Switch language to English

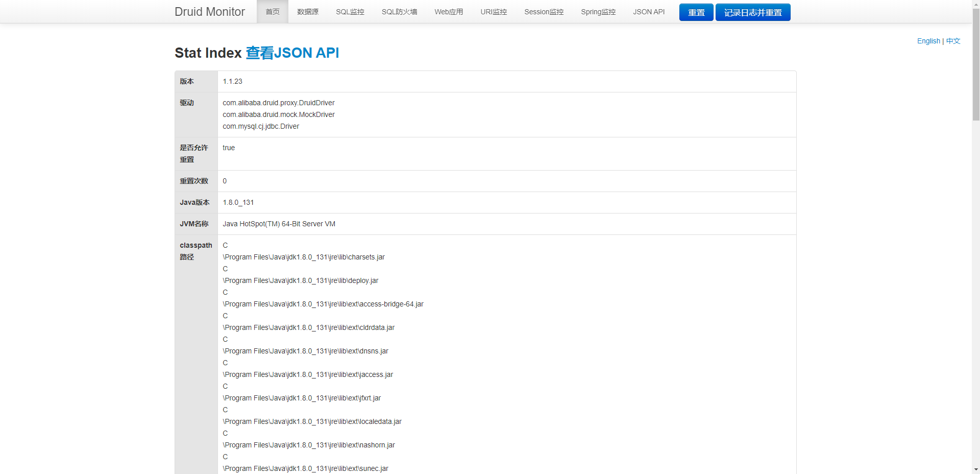point(928,41)
